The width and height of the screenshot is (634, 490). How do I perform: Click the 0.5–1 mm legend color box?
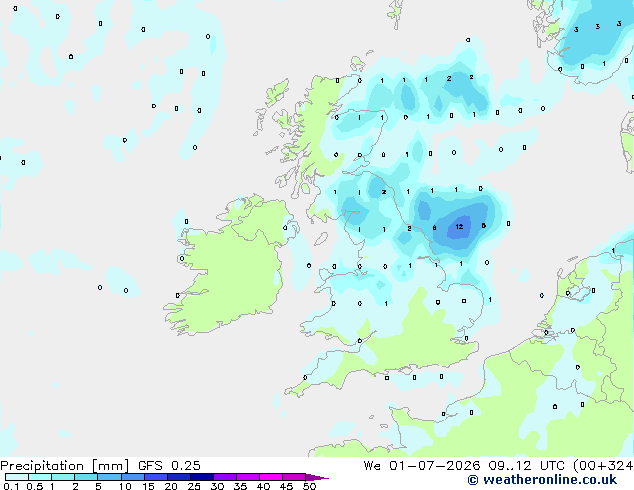coord(40,477)
